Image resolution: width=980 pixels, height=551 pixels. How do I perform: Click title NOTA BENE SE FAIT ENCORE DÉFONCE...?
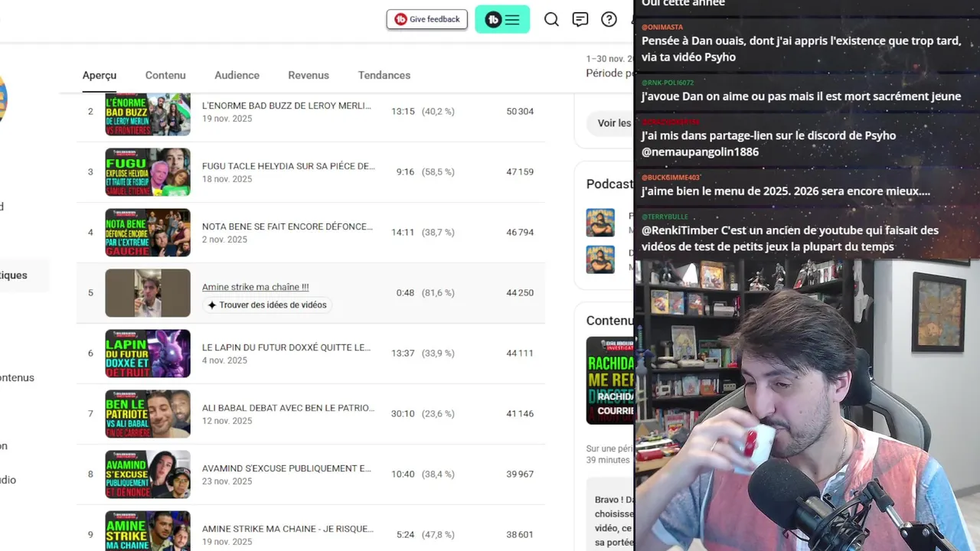pos(287,227)
